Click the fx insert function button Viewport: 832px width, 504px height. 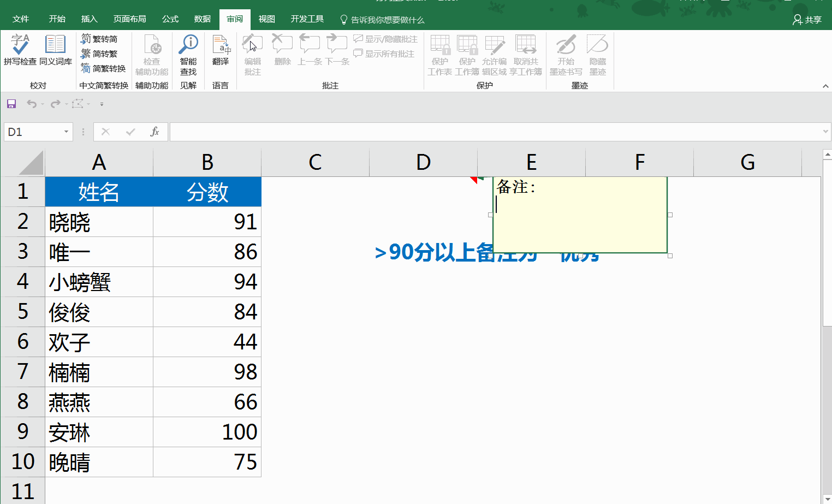click(154, 132)
